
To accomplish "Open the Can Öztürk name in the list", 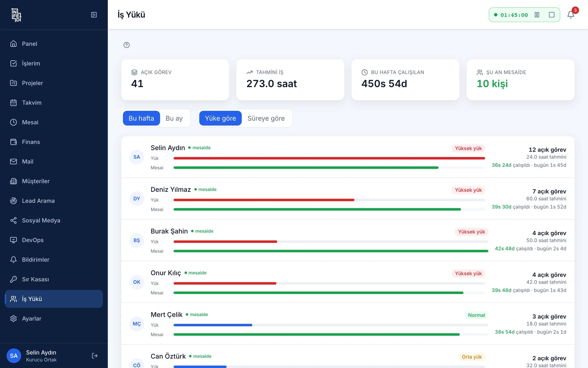I will click(168, 356).
